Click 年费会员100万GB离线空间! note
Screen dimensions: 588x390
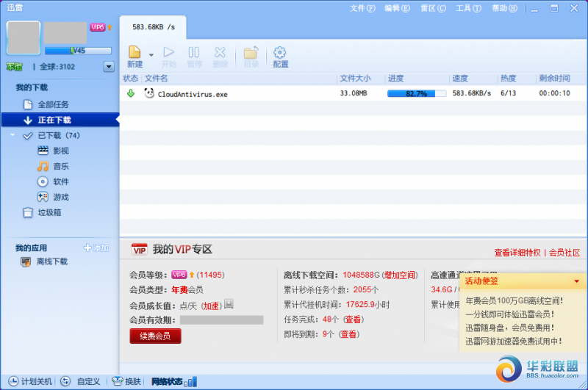514,301
